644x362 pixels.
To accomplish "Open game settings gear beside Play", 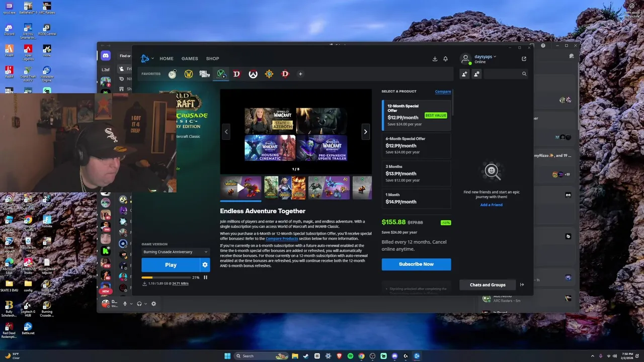I will tap(205, 265).
